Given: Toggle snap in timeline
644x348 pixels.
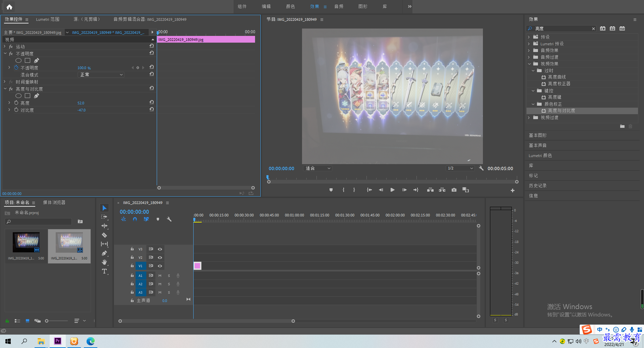Looking at the screenshot, I should coord(135,219).
